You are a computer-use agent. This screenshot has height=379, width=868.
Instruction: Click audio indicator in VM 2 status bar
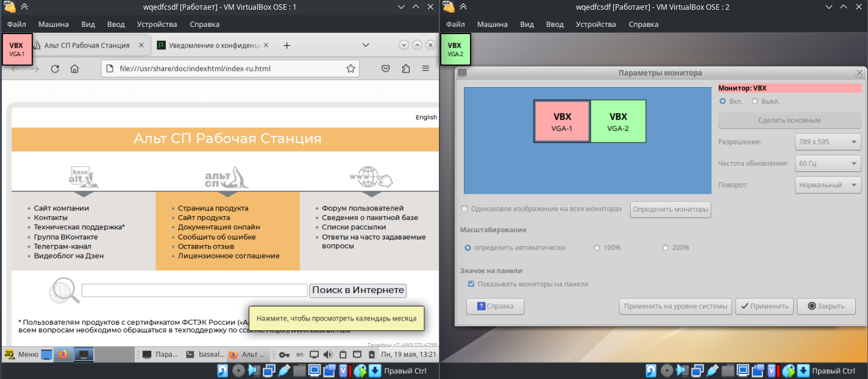pos(681,370)
